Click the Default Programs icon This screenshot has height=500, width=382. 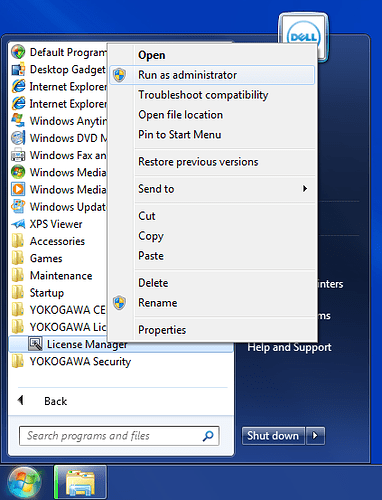[18, 52]
